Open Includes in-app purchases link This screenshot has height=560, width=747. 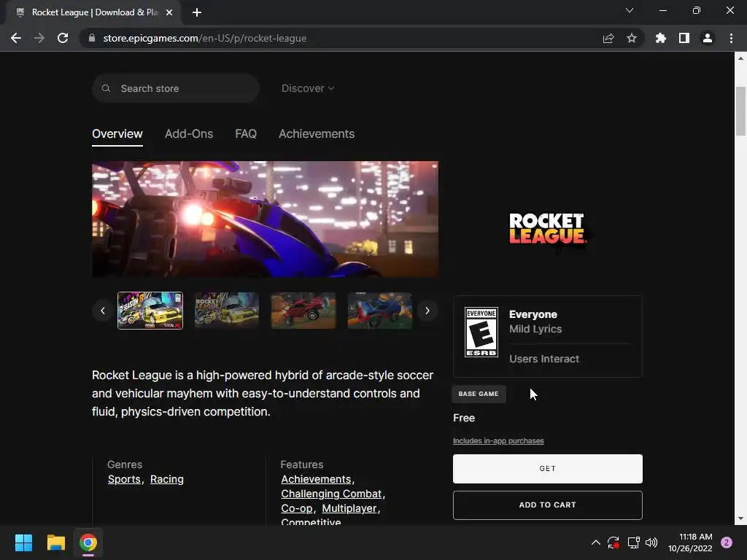[x=498, y=441]
